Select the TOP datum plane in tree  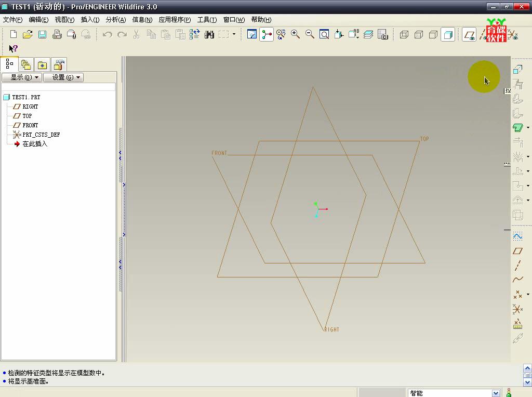tap(22, 116)
